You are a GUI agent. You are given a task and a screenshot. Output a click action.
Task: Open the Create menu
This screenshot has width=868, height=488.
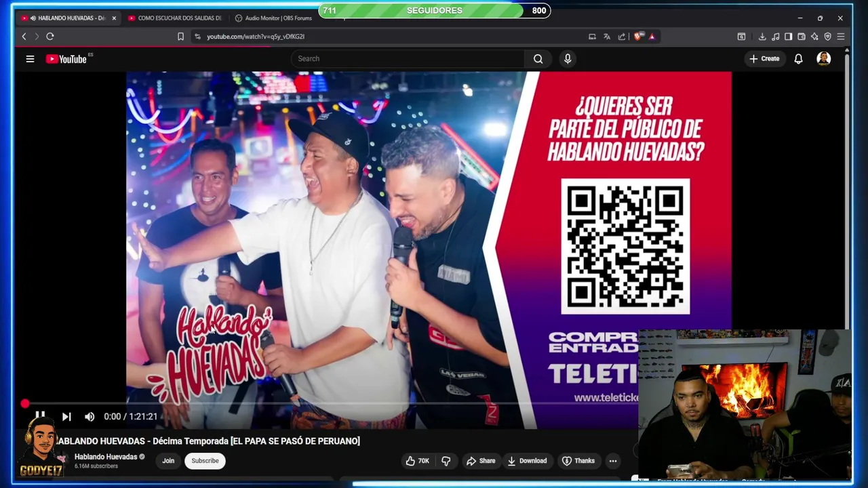coord(764,59)
